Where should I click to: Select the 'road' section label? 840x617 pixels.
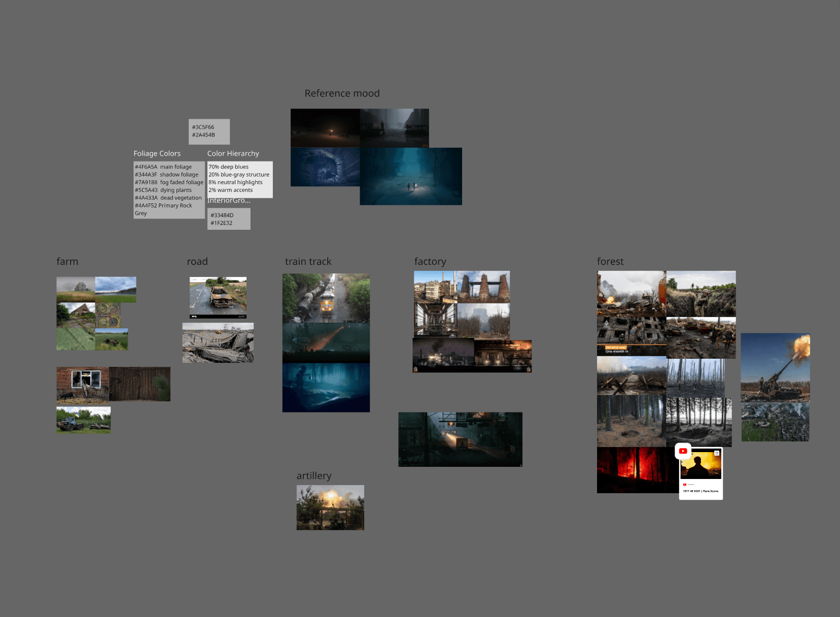tap(197, 261)
